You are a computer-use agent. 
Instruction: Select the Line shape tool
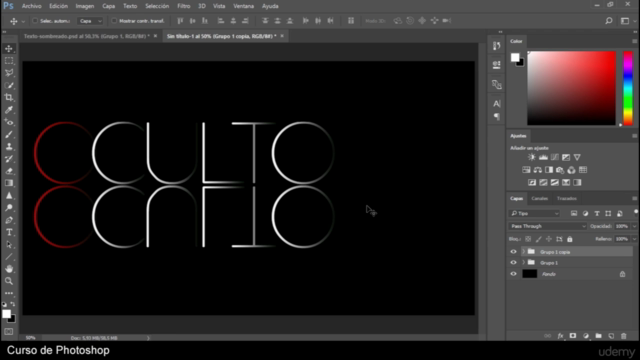pos(9,257)
